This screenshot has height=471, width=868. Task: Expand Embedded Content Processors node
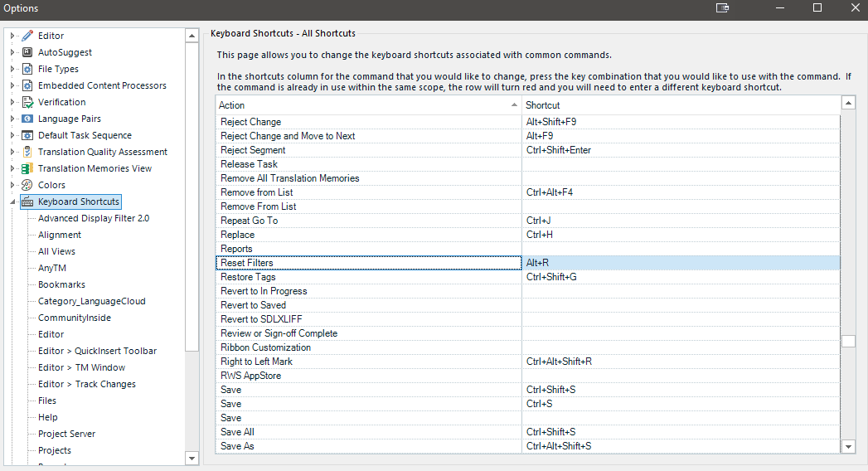12,85
